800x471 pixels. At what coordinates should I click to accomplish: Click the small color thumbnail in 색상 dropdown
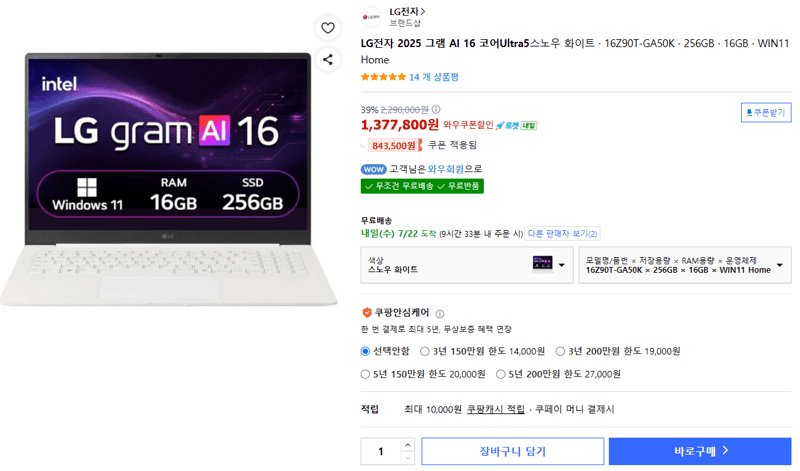[x=542, y=264]
